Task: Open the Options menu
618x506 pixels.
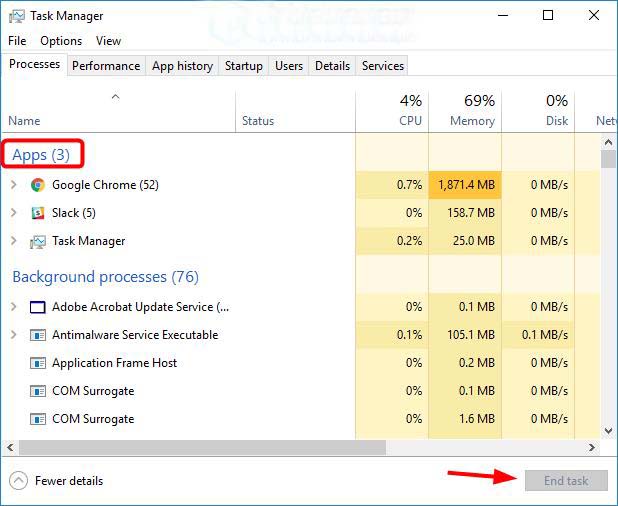Action: 61,41
